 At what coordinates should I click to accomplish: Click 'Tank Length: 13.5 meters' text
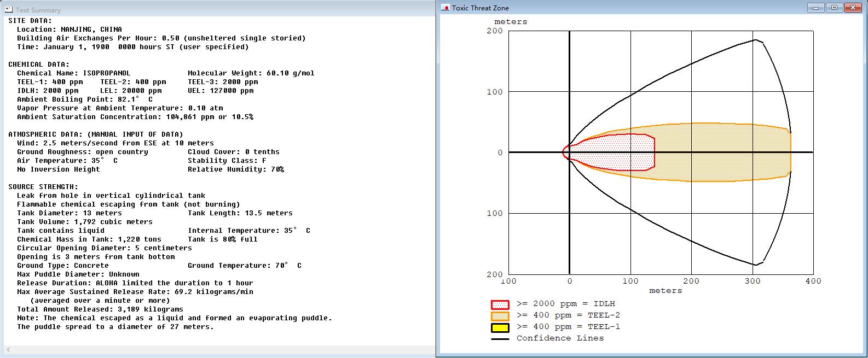[240, 213]
